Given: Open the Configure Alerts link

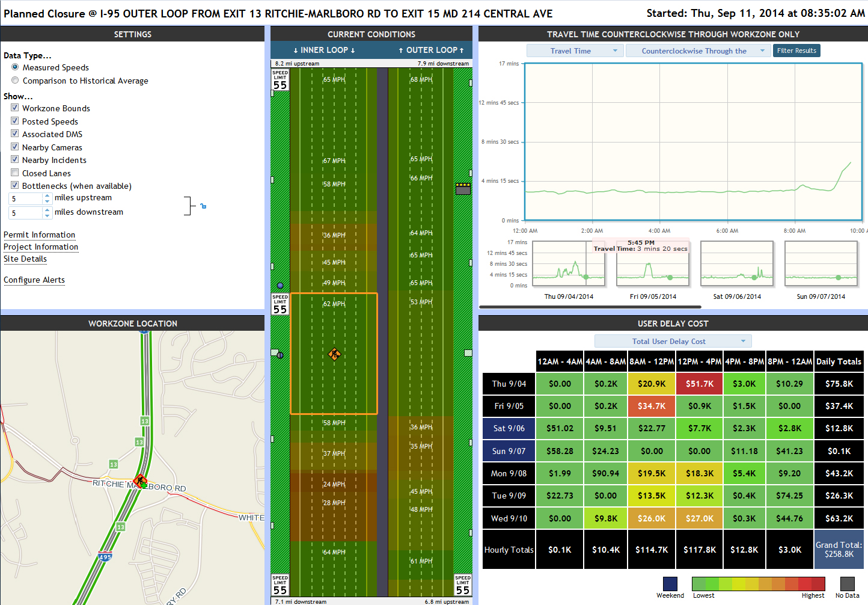Looking at the screenshot, I should 34,280.
